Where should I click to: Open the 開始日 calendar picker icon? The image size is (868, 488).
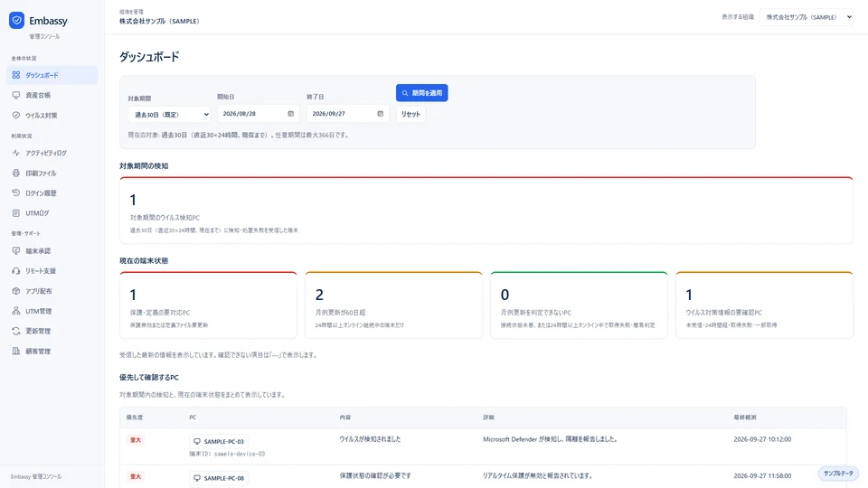pyautogui.click(x=290, y=114)
